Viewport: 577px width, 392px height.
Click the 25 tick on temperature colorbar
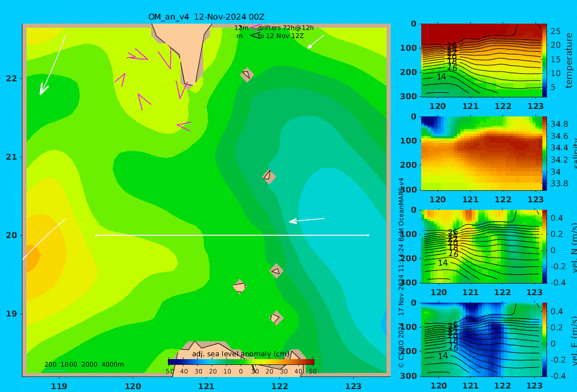pos(555,31)
